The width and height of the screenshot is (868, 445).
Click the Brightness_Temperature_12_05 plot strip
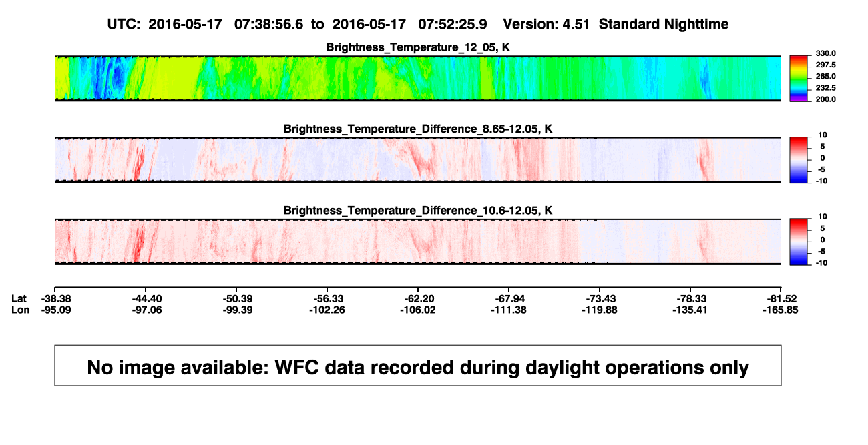pos(417,78)
